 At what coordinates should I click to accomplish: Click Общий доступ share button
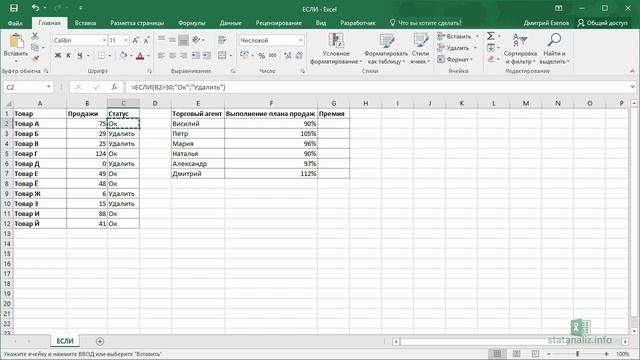pyautogui.click(x=602, y=23)
